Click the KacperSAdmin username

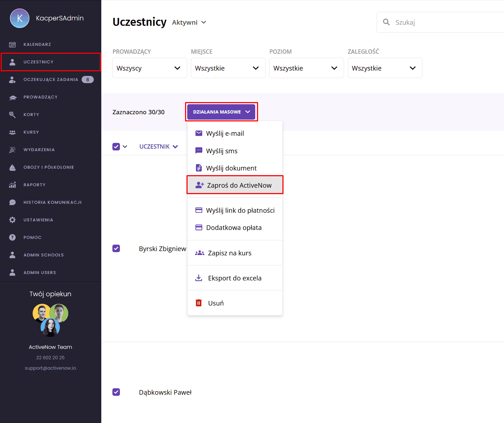tap(60, 18)
